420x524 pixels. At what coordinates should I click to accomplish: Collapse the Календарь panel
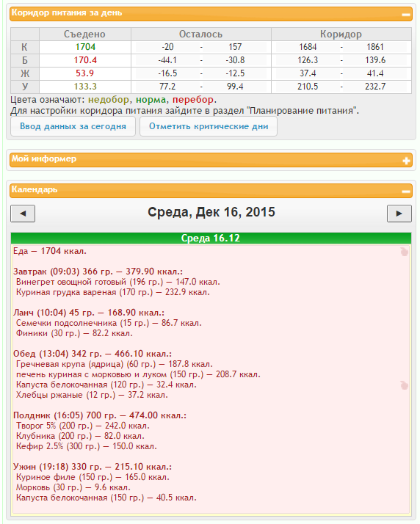point(406,192)
